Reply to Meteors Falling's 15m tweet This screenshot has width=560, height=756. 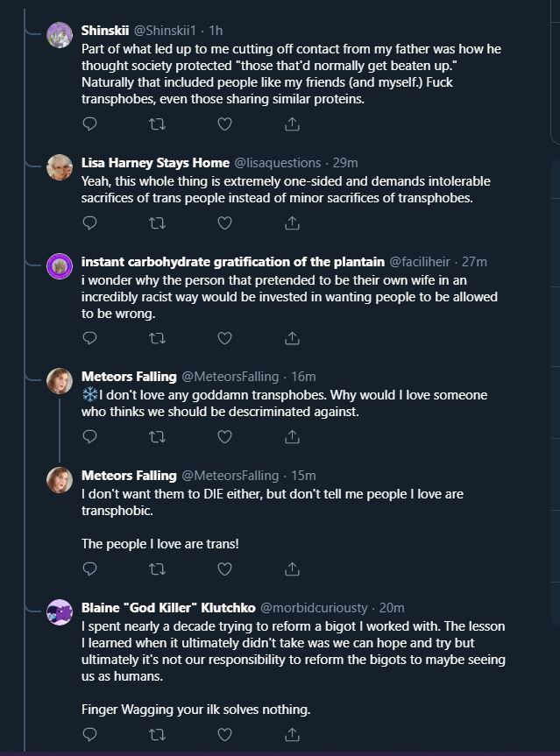pyautogui.click(x=89, y=569)
